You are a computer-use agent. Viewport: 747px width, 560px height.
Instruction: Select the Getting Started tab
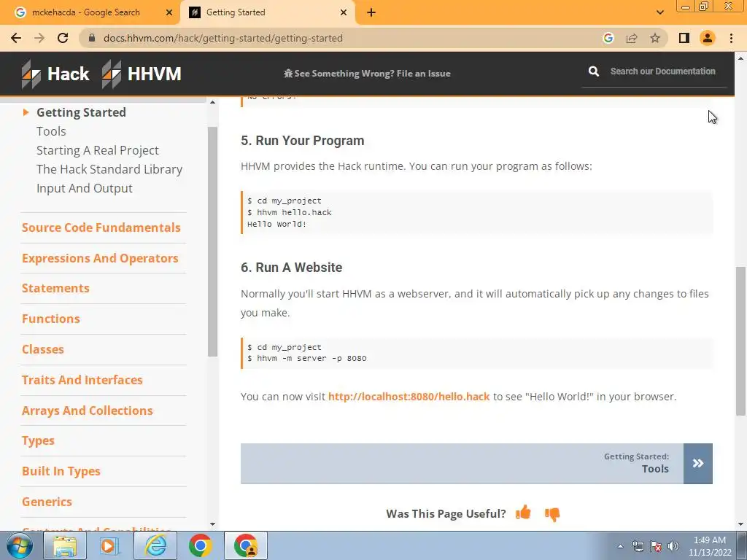[x=267, y=12]
